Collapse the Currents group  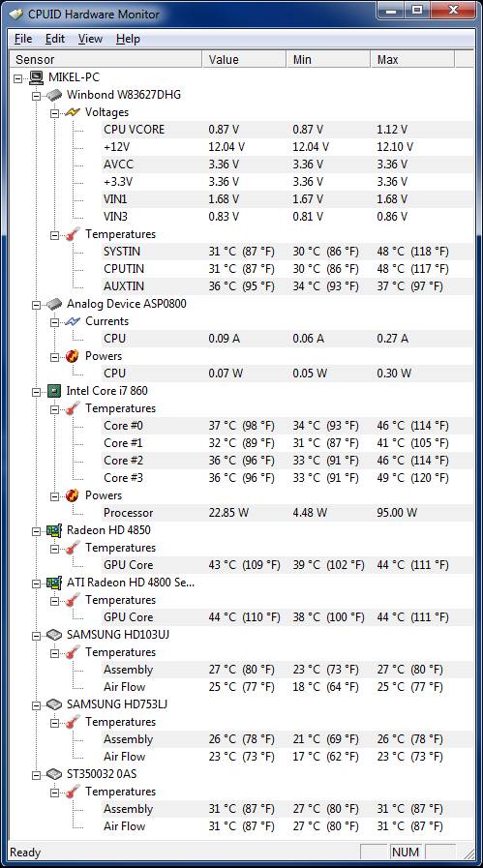(x=54, y=321)
